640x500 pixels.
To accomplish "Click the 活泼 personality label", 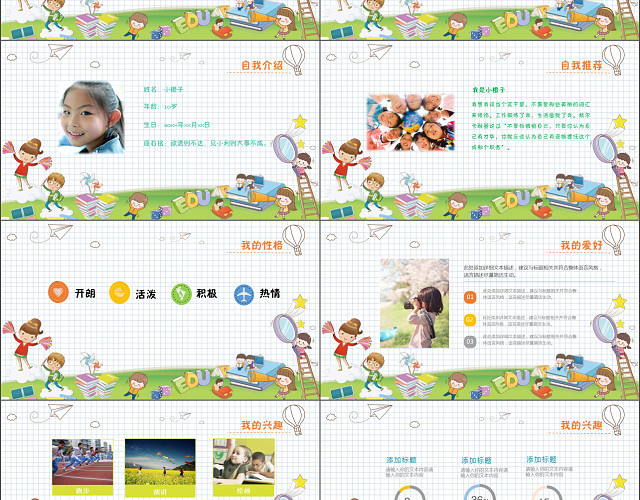I will click(146, 294).
